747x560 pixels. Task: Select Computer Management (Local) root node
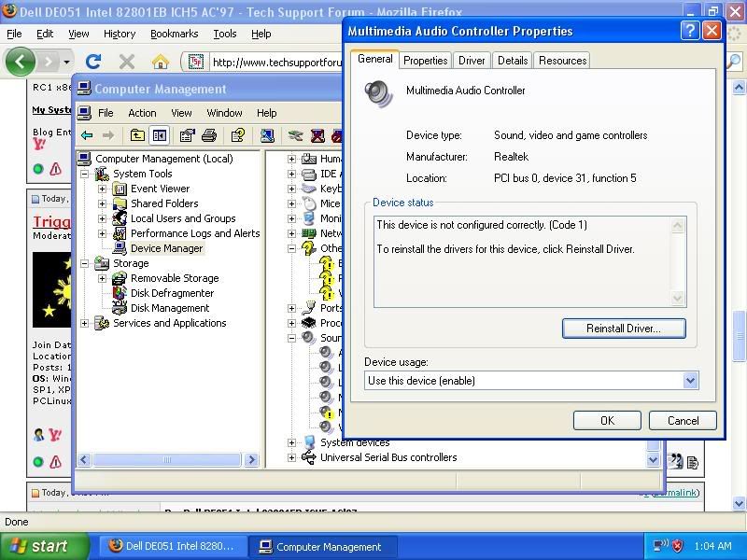click(164, 159)
